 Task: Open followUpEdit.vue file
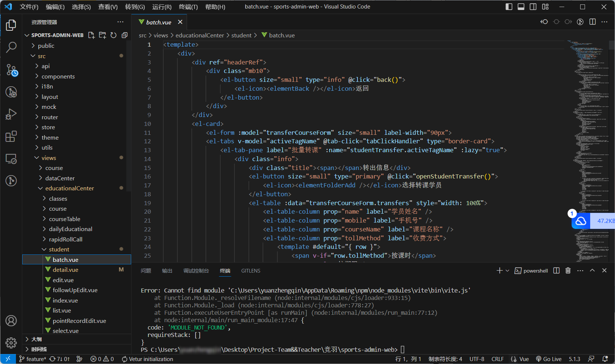point(77,290)
